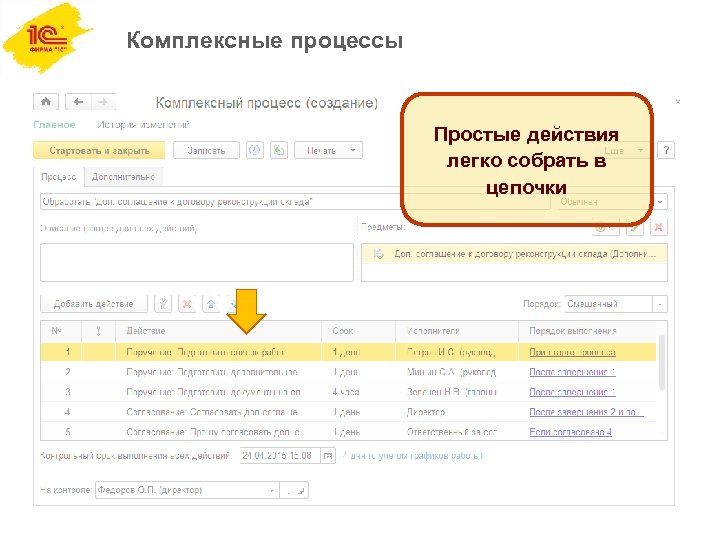
Task: Click the exclamation mark column header
Action: coord(98,331)
